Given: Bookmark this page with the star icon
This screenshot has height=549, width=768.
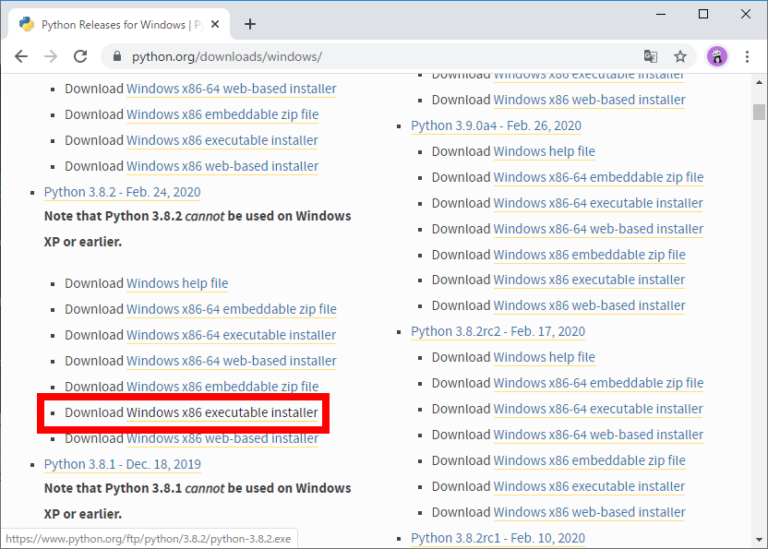Looking at the screenshot, I should (680, 57).
